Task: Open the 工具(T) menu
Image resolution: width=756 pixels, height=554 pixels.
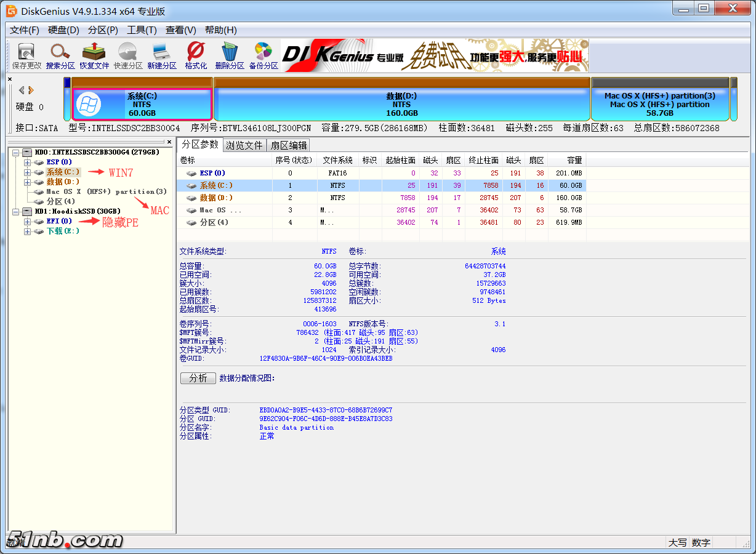Action: click(141, 30)
